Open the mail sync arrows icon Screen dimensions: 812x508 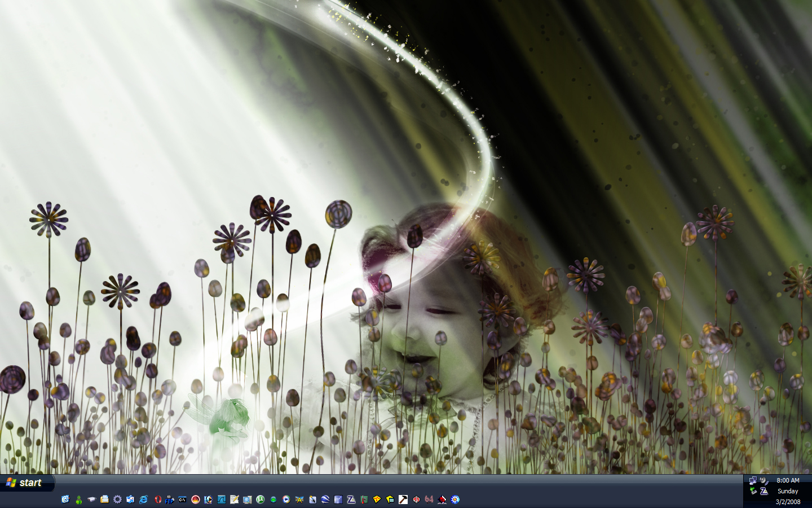coord(130,500)
